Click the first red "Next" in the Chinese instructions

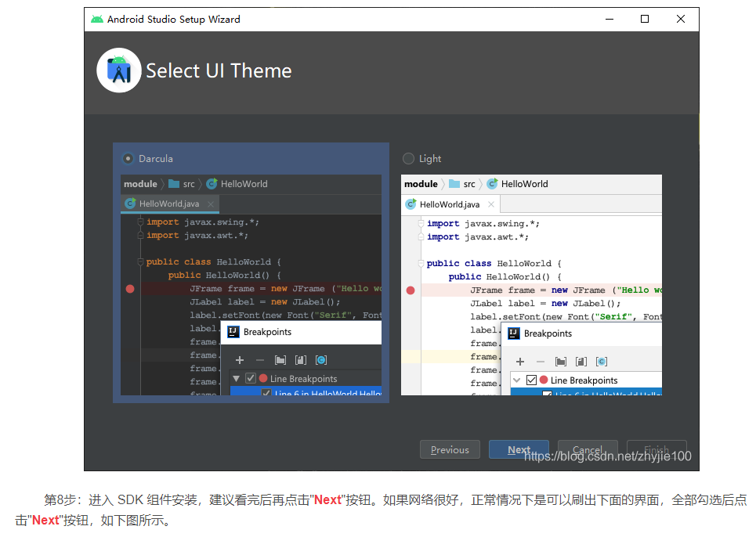tap(327, 500)
